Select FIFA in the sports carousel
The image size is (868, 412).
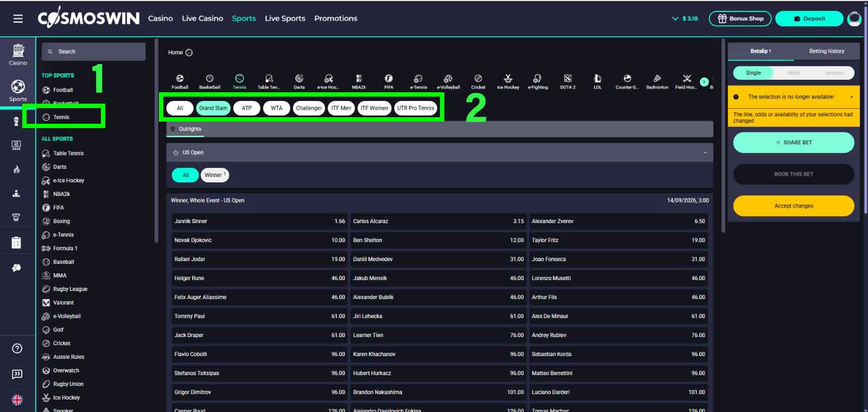[x=388, y=81]
